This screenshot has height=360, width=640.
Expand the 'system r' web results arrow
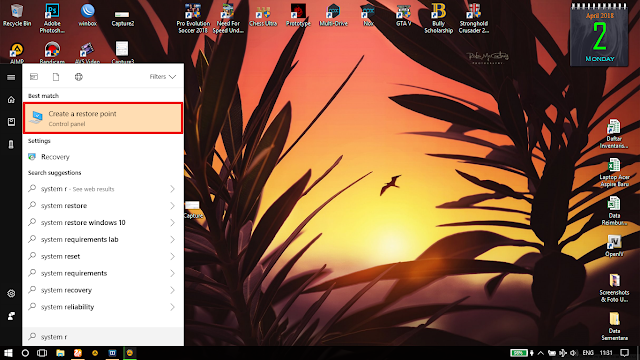pyautogui.click(x=172, y=189)
